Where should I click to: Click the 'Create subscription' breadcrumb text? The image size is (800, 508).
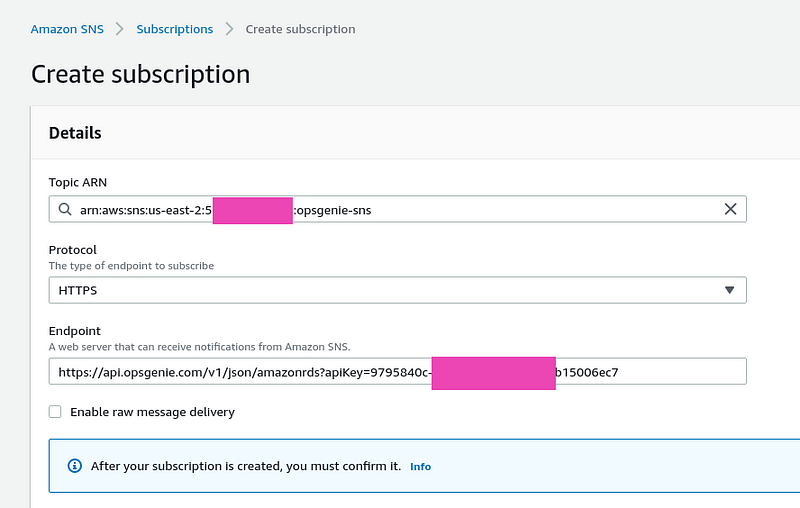pyautogui.click(x=301, y=29)
